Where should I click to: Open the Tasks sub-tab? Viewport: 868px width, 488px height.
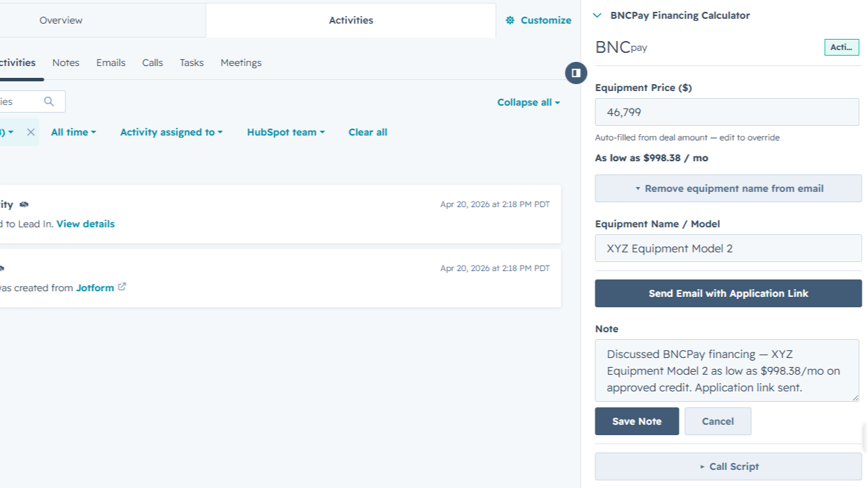click(x=192, y=63)
